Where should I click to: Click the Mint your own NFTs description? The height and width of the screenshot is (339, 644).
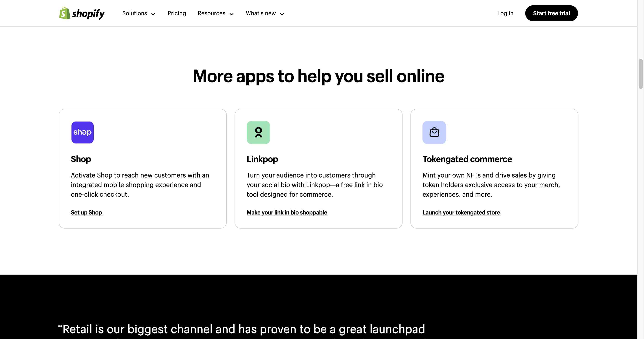[x=491, y=185]
